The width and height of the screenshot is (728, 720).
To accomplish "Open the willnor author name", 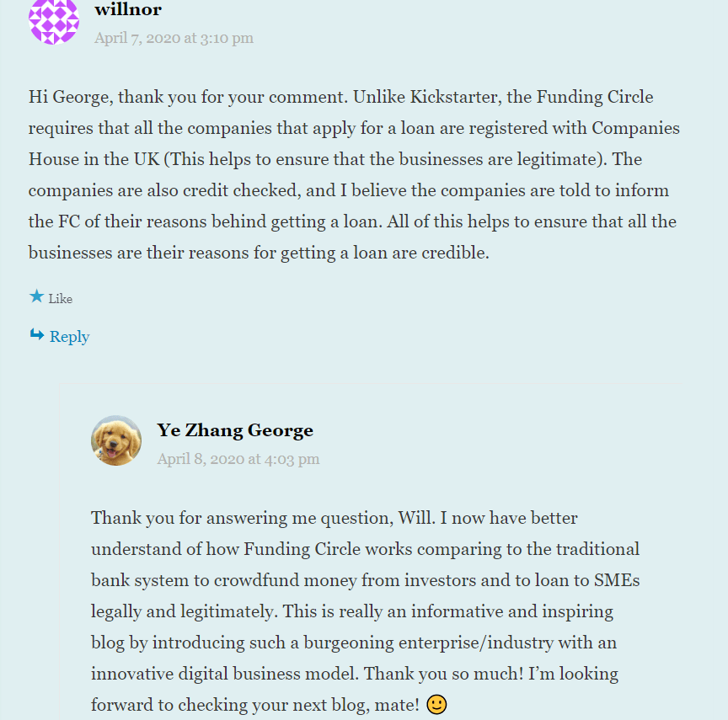I will pyautogui.click(x=128, y=10).
